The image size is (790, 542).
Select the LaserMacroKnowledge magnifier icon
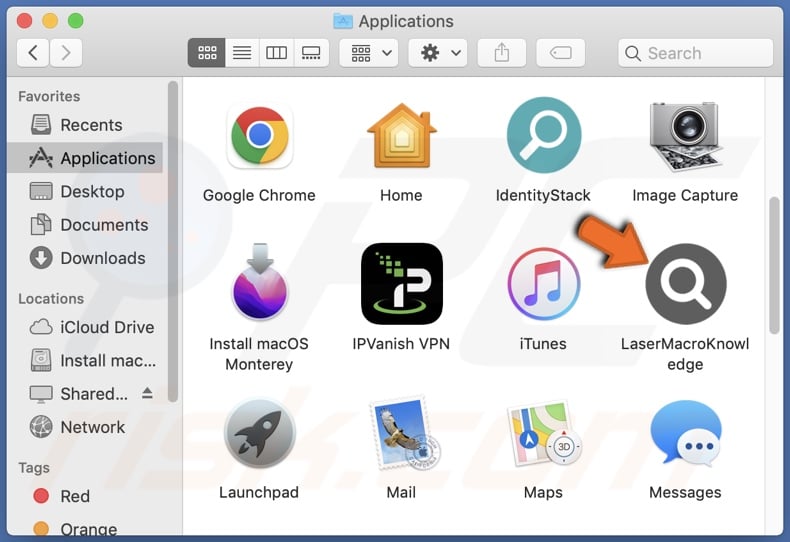coord(686,284)
